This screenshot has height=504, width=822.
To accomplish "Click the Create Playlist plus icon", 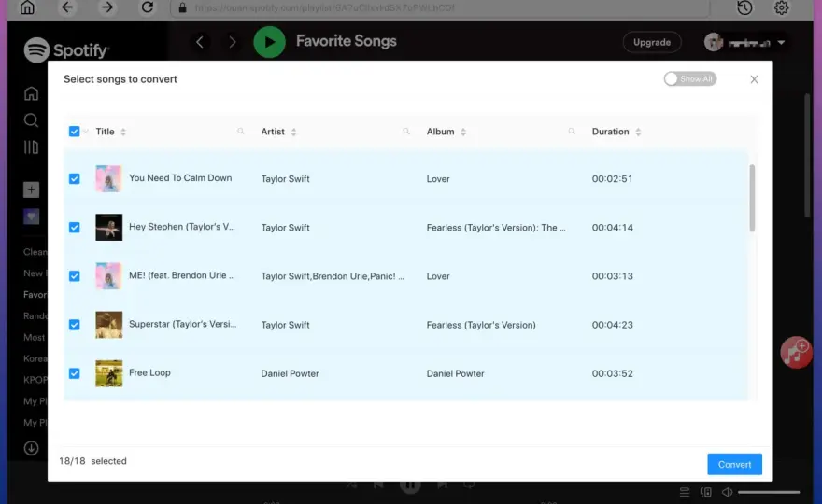I will click(31, 189).
